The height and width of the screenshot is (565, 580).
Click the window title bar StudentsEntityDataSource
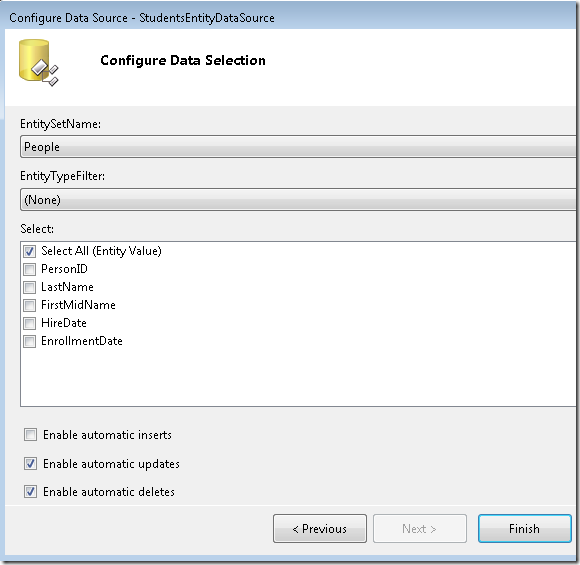[142, 18]
